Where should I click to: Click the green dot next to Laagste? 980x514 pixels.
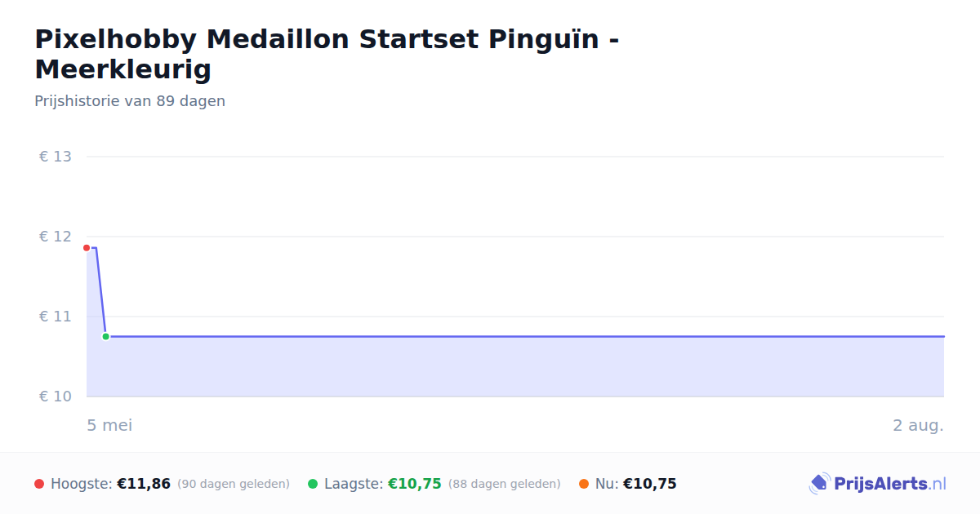pyautogui.click(x=313, y=484)
